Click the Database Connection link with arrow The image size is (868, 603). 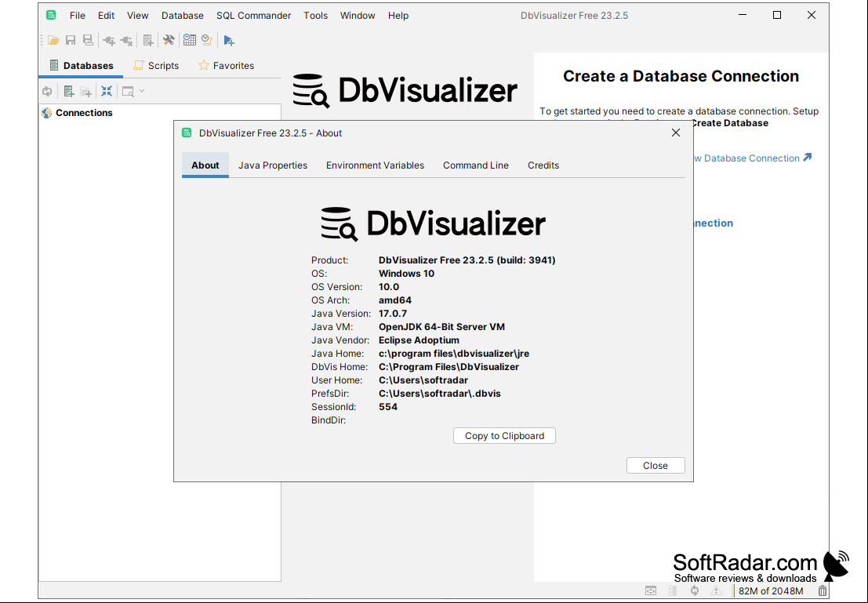(753, 158)
